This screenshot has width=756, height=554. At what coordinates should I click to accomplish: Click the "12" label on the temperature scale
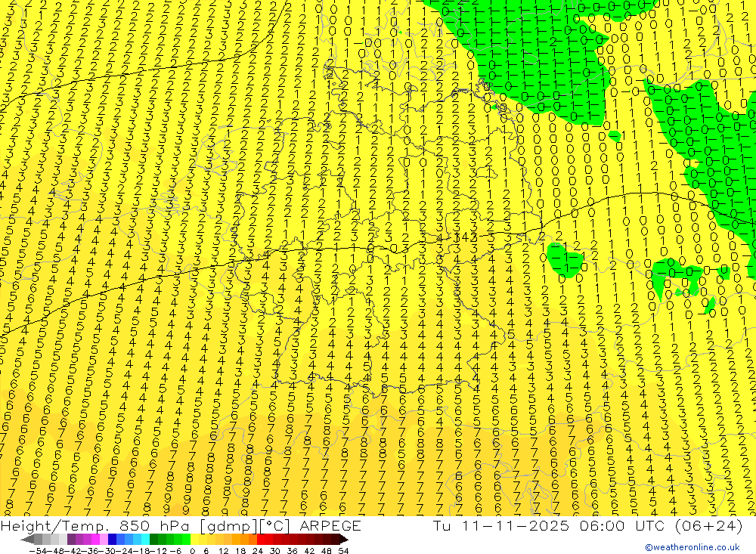[x=224, y=551]
